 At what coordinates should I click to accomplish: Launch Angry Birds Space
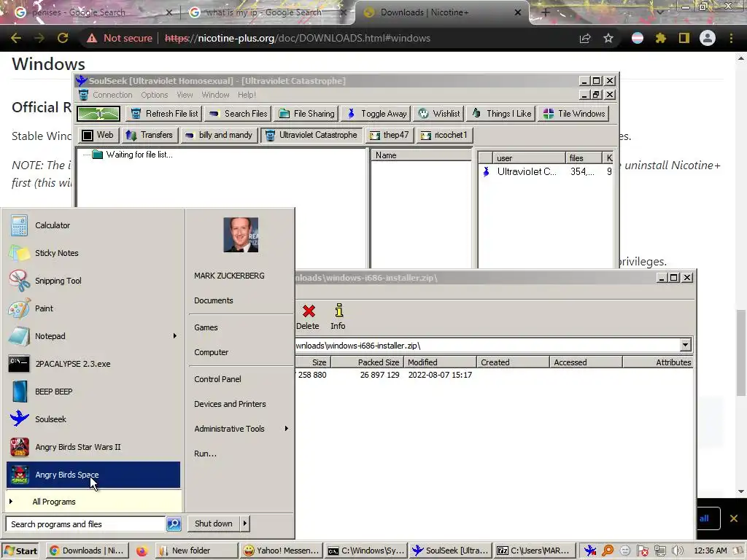tap(93, 475)
